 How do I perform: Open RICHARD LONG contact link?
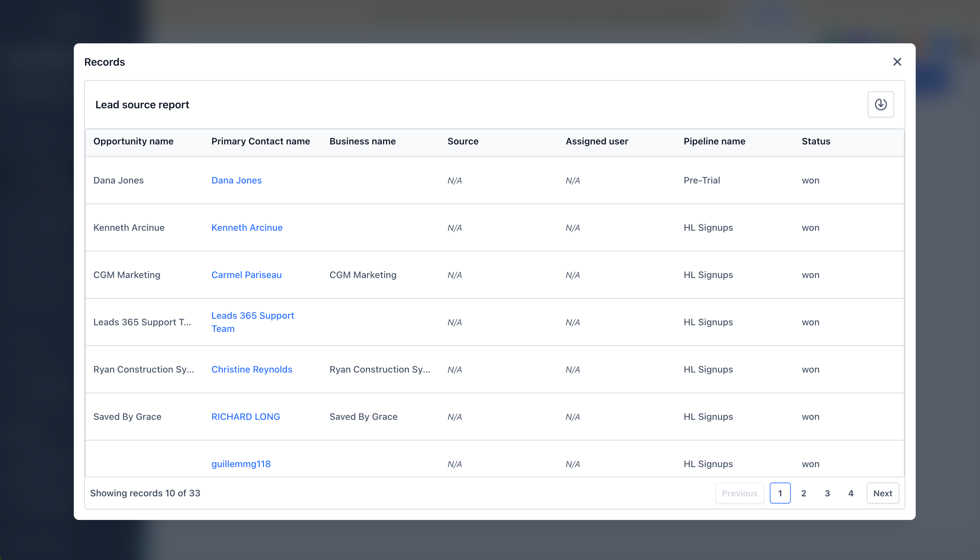[245, 417]
